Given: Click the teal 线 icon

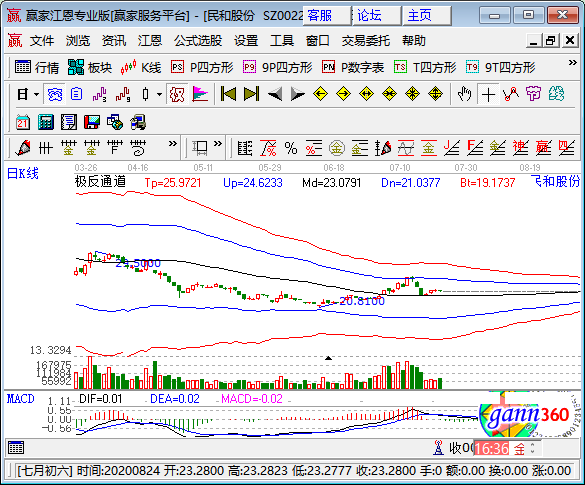Looking at the screenshot, I should (556, 94).
